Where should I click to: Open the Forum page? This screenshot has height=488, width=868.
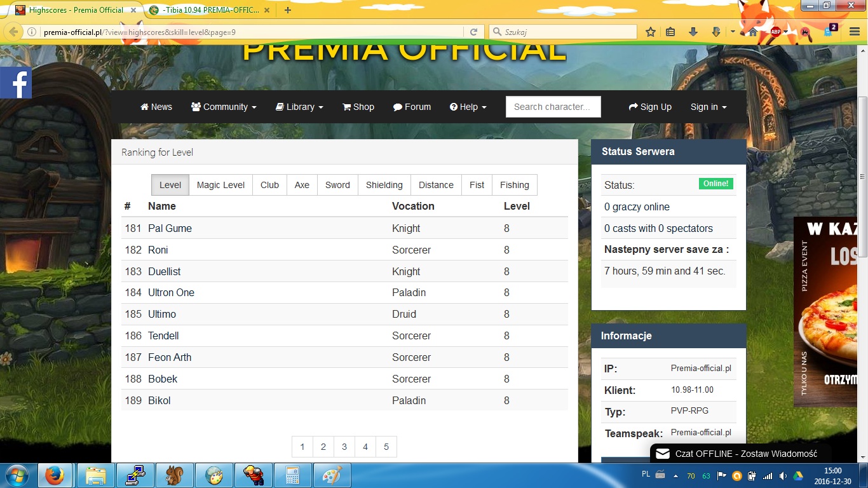pos(412,107)
